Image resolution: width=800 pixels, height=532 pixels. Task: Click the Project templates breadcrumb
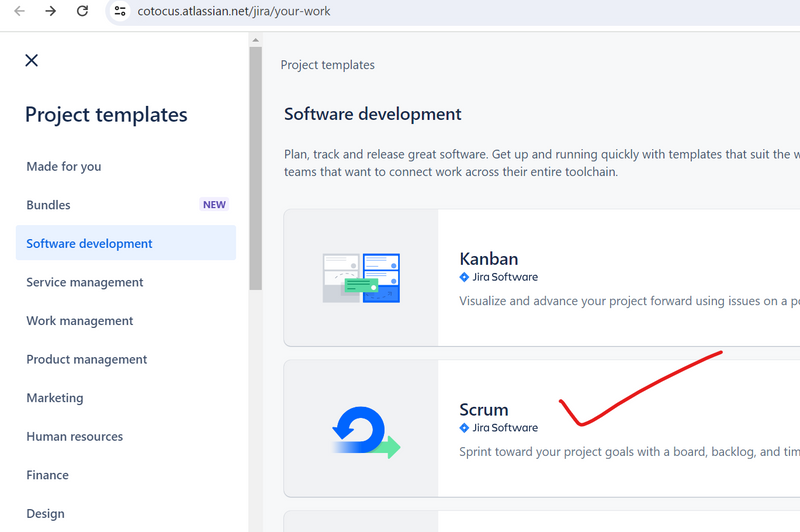(328, 65)
